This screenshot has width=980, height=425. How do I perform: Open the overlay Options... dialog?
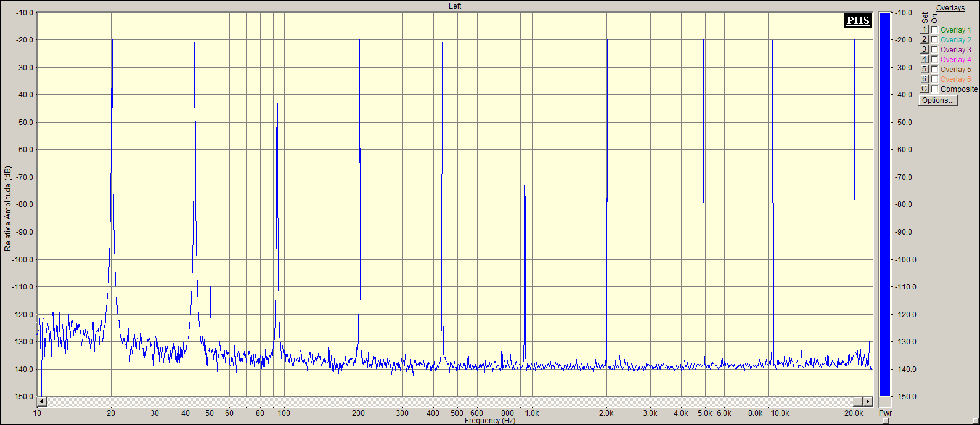pyautogui.click(x=938, y=100)
